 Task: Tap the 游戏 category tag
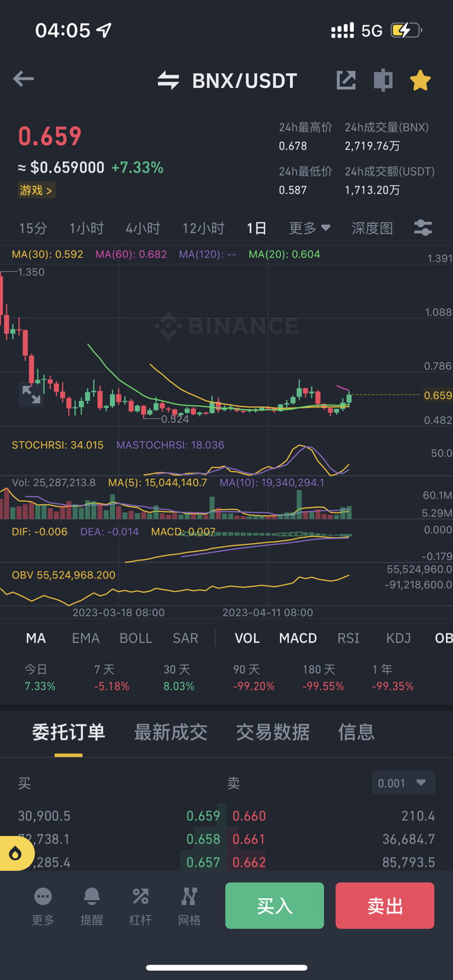coord(36,190)
